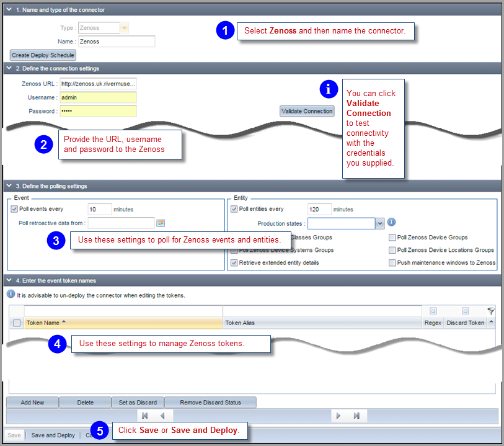Click the Poll events minutes field
This screenshot has height=446, width=504.
click(100, 209)
